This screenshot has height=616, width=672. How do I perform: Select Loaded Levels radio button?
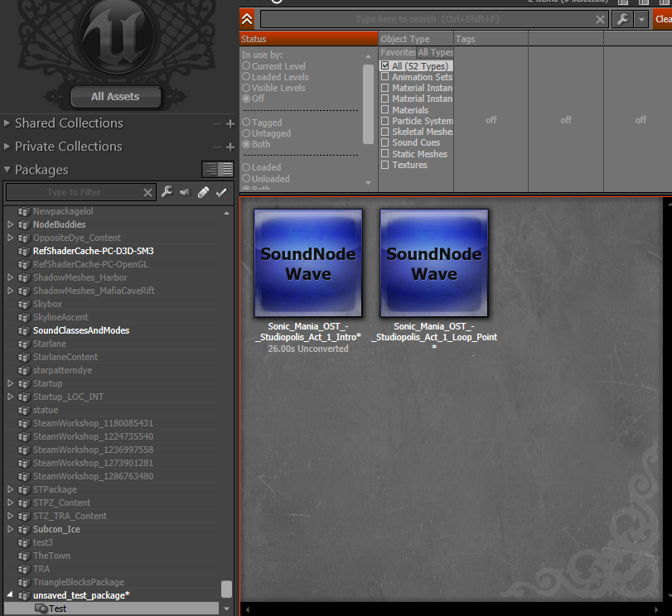pyautogui.click(x=246, y=77)
